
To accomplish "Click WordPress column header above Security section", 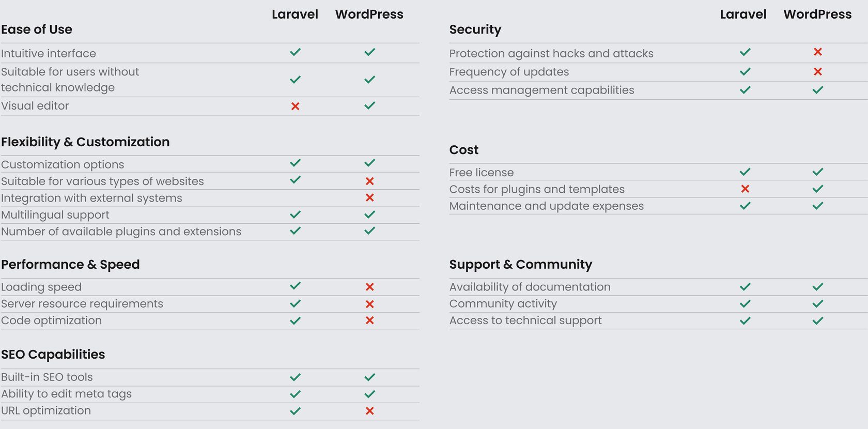I will (x=817, y=14).
